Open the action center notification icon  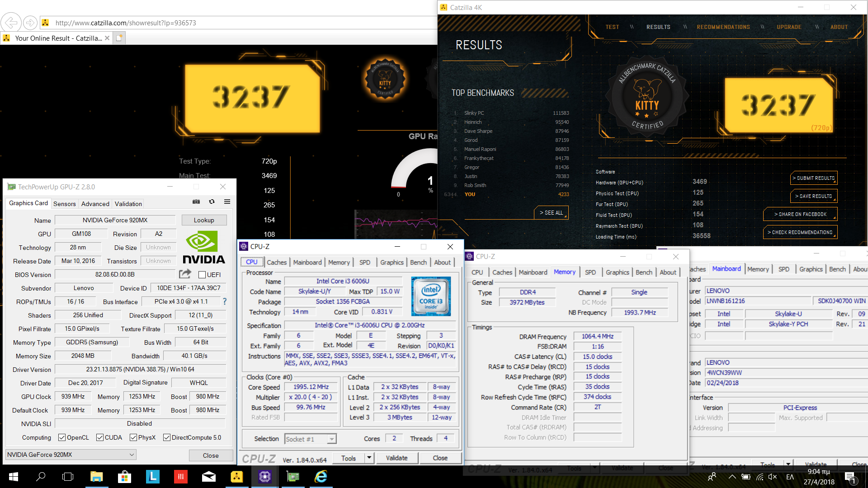point(849,477)
